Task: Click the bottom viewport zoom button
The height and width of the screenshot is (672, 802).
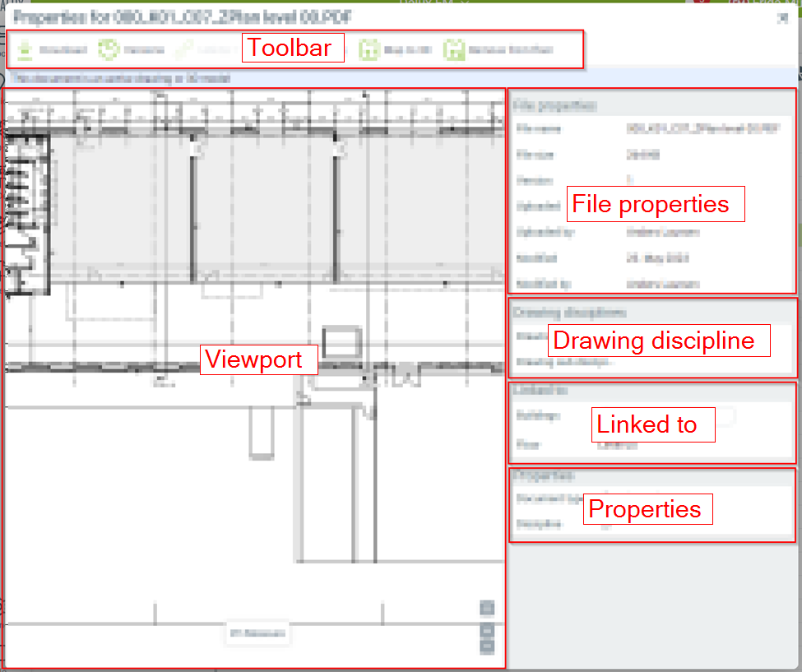Action: tap(487, 647)
